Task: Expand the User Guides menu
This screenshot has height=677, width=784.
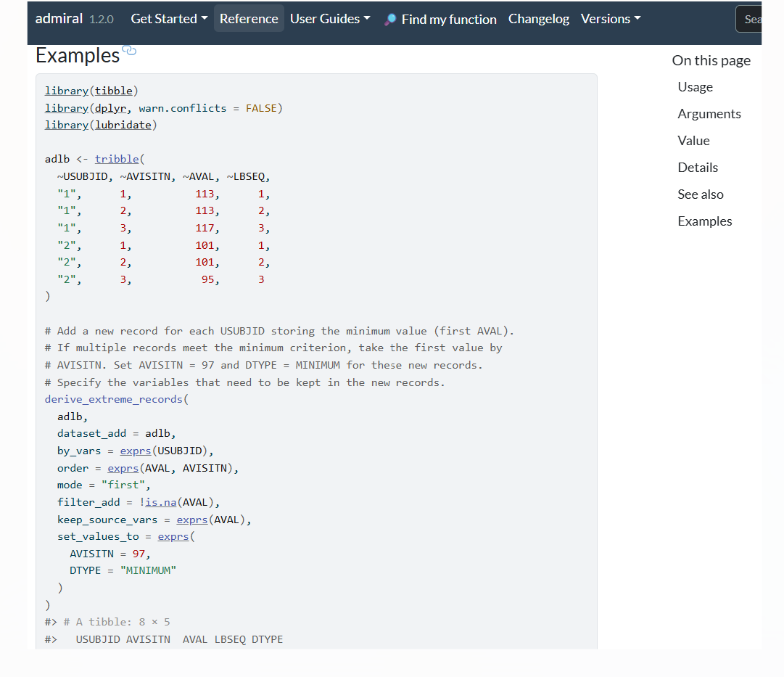Action: [330, 19]
